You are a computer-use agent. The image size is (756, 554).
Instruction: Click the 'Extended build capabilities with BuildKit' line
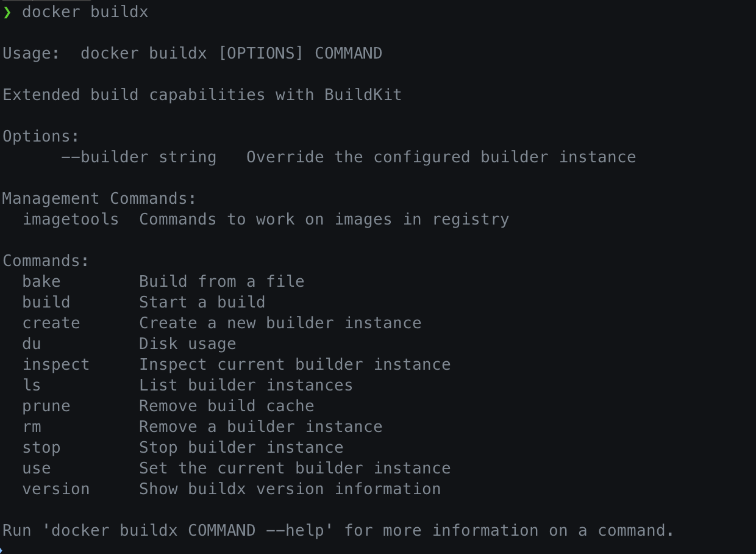point(202,95)
